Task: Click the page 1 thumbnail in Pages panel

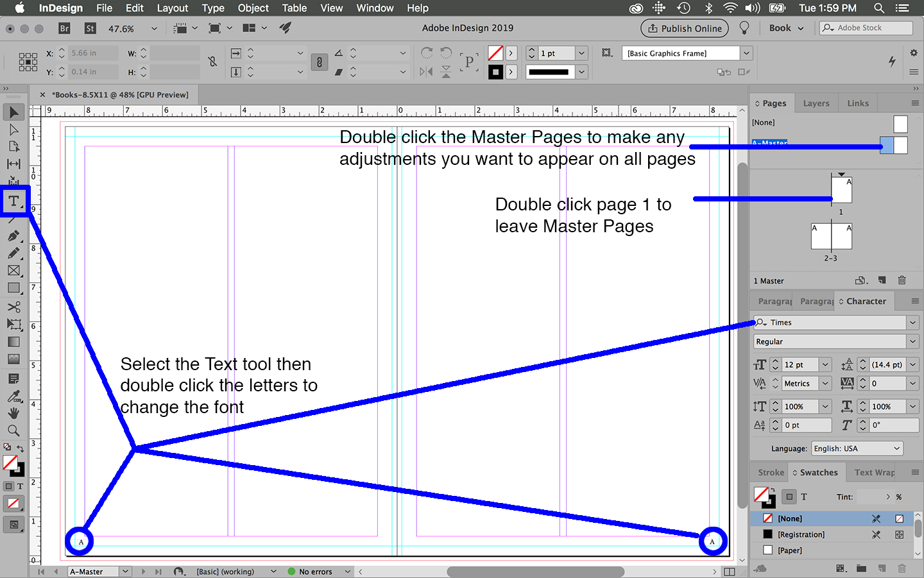Action: (x=841, y=191)
